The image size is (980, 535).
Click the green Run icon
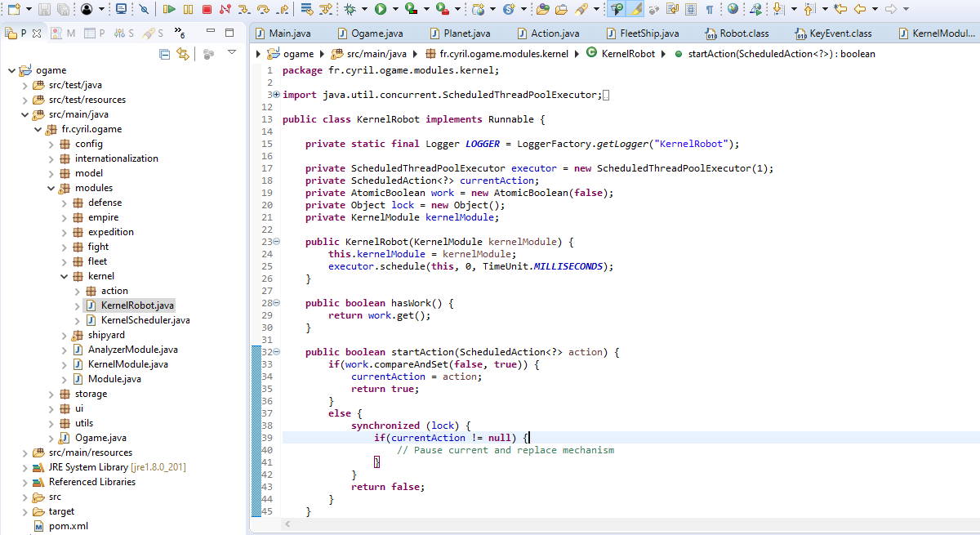click(381, 9)
